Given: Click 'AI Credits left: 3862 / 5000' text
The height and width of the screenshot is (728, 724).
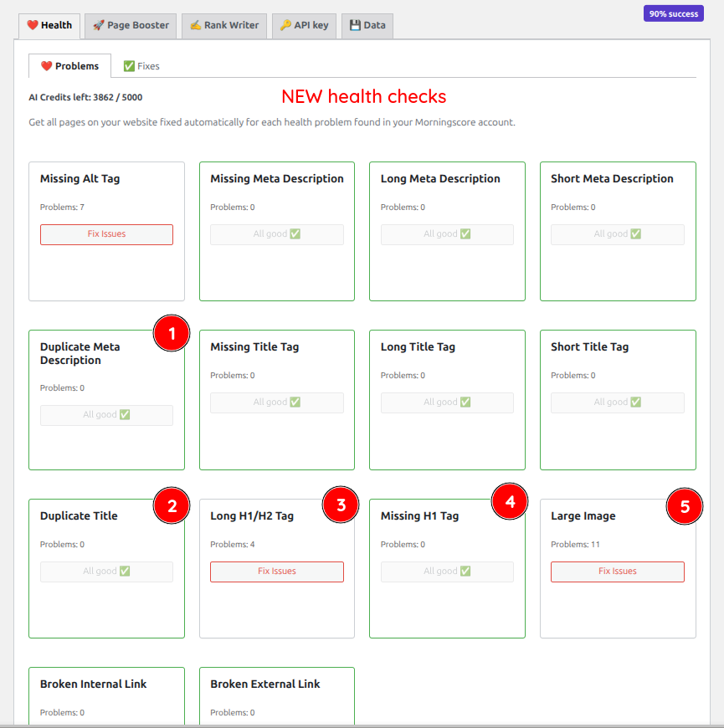Looking at the screenshot, I should click(x=85, y=98).
